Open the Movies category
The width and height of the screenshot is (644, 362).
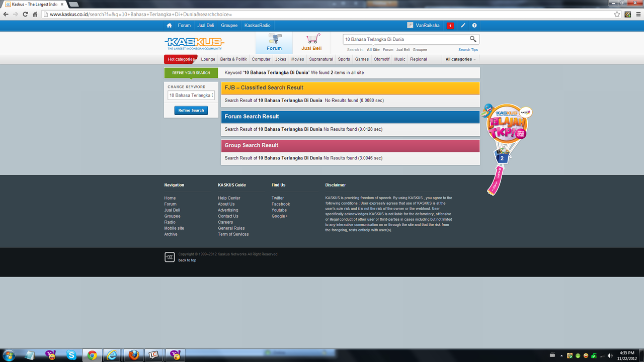[298, 59]
